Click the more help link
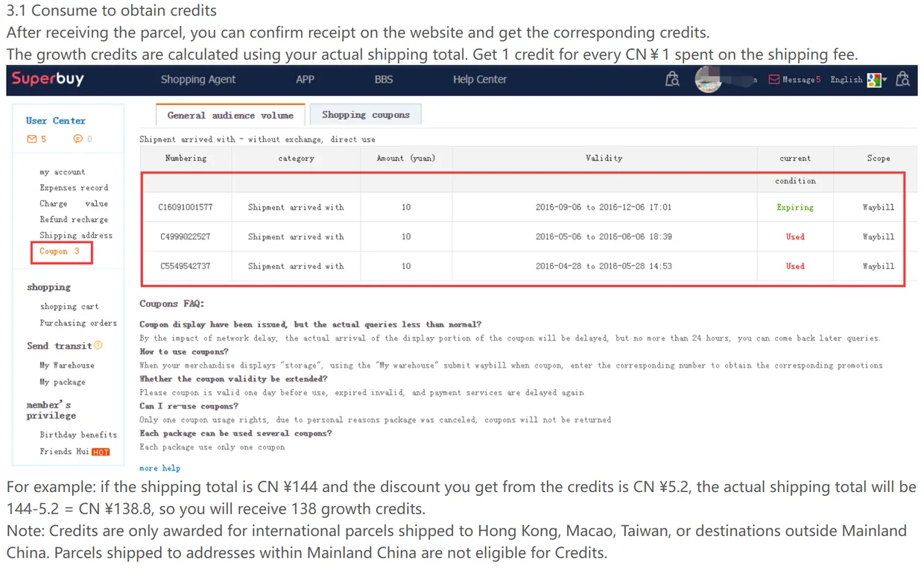The width and height of the screenshot is (924, 580). [159, 468]
